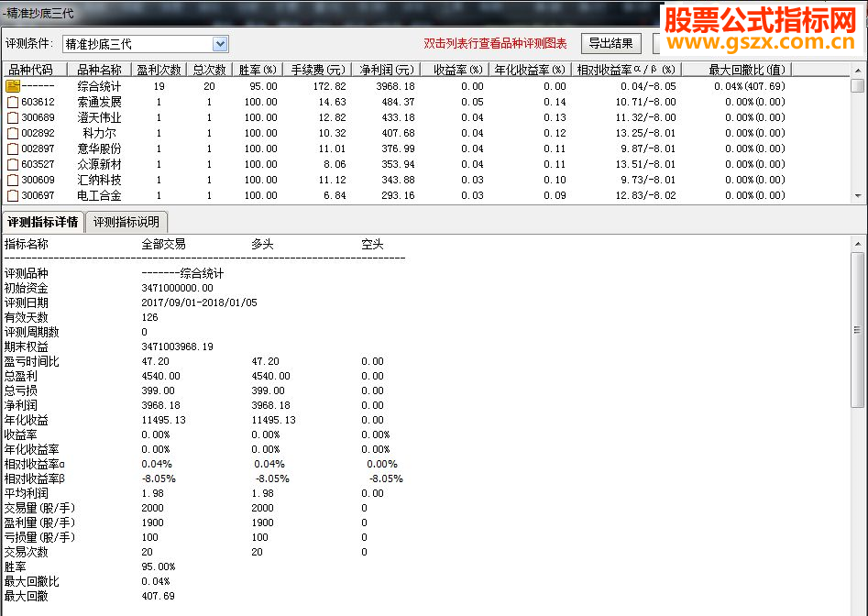The image size is (868, 616).
Task: Click the document icon for 300609
Action: pyautogui.click(x=13, y=180)
